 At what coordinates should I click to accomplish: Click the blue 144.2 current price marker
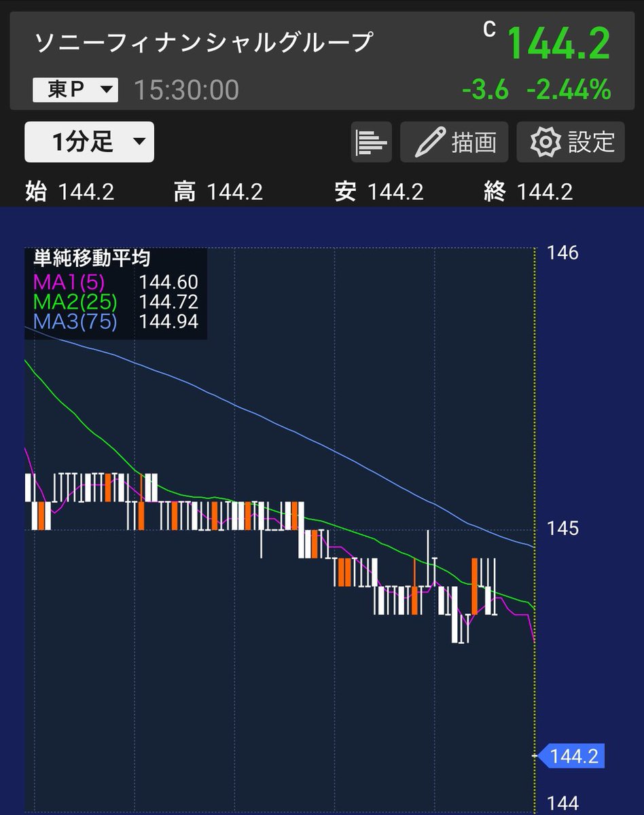pos(571,756)
